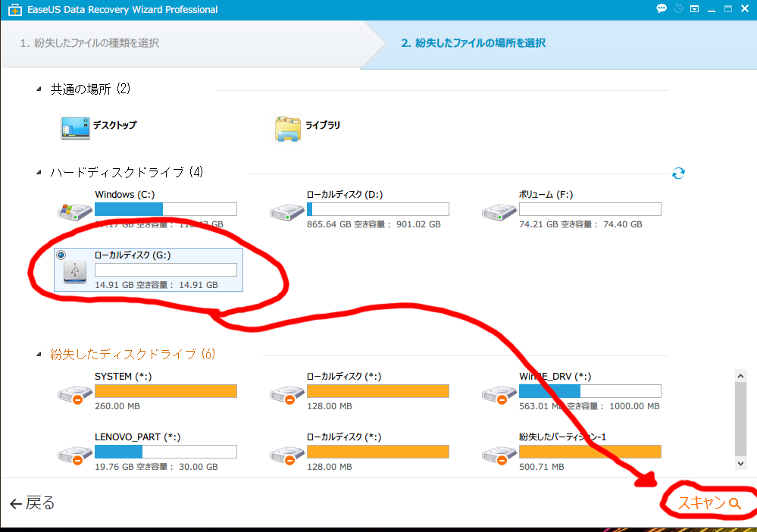Click the 500.71 MB size text
Image resolution: width=757 pixels, height=532 pixels.
pos(542,467)
